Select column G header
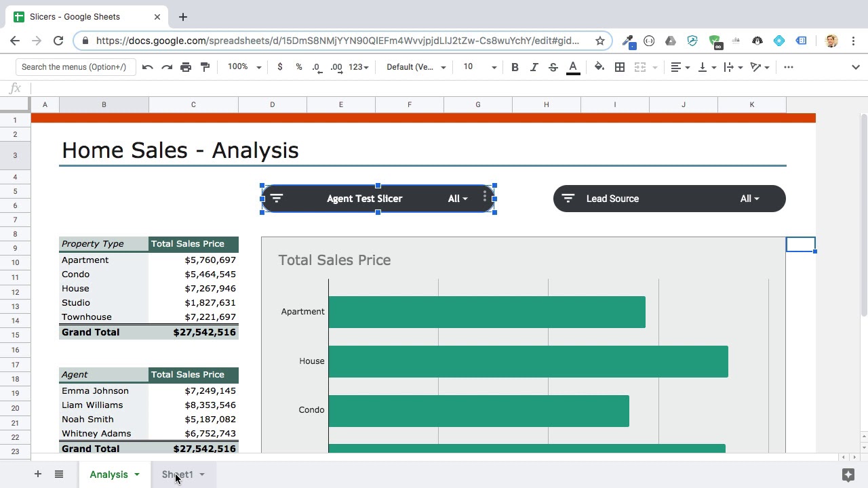Image resolution: width=868 pixels, height=488 pixels. tap(478, 104)
